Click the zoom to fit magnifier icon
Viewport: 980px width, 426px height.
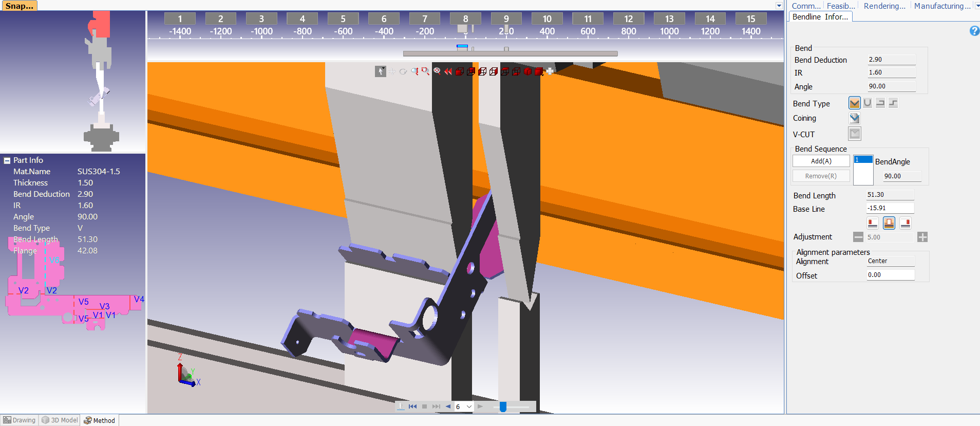pos(437,71)
